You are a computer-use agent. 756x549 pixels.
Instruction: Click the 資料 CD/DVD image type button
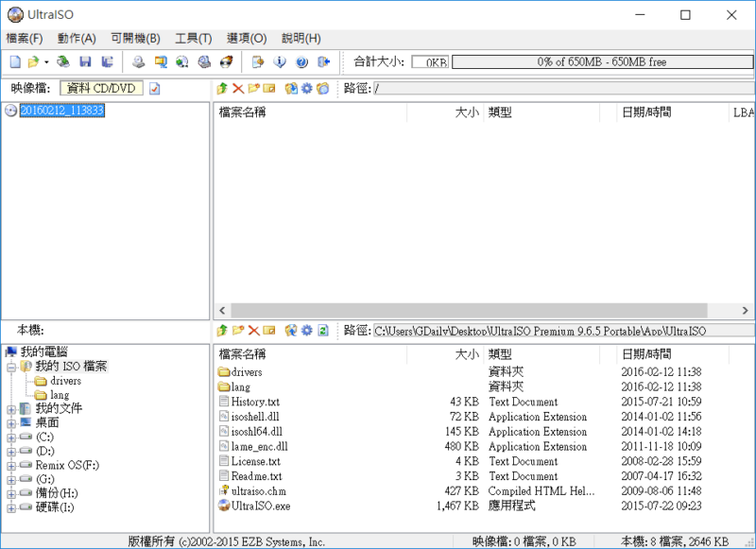101,88
